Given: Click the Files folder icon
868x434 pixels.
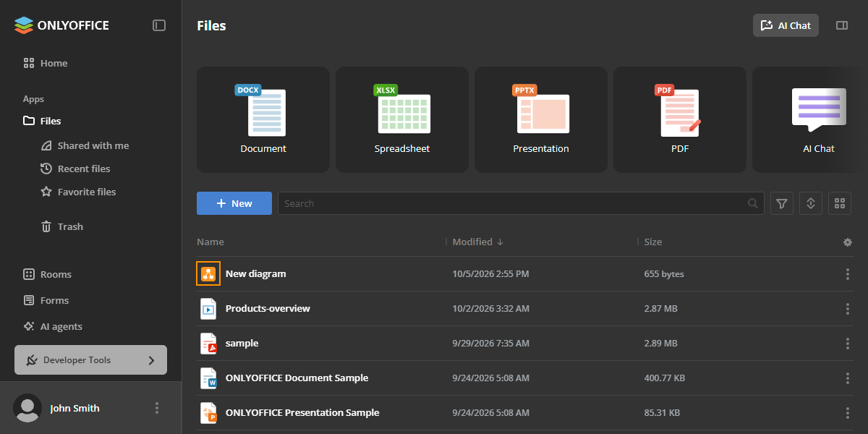Looking at the screenshot, I should click(x=29, y=121).
